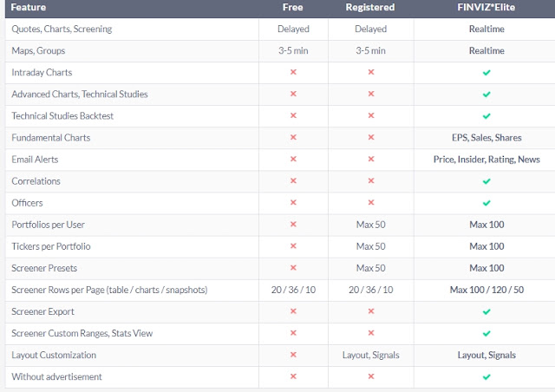Click 'Realtime' in the Quotes, Charts, Screening row

pyautogui.click(x=486, y=29)
